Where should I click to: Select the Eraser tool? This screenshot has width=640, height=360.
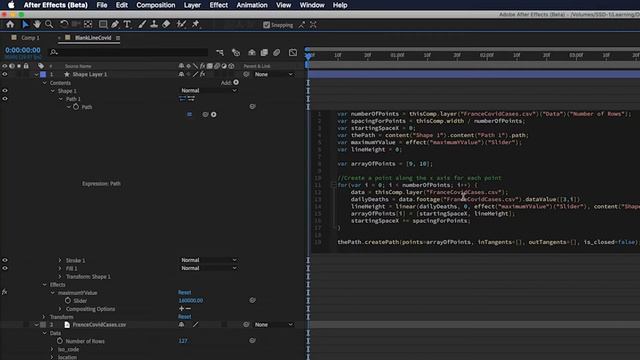166,24
